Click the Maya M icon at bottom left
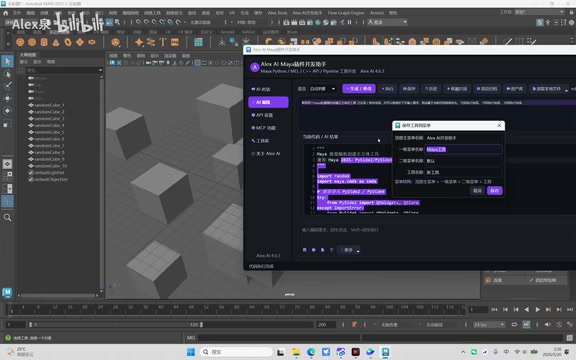 [7, 292]
